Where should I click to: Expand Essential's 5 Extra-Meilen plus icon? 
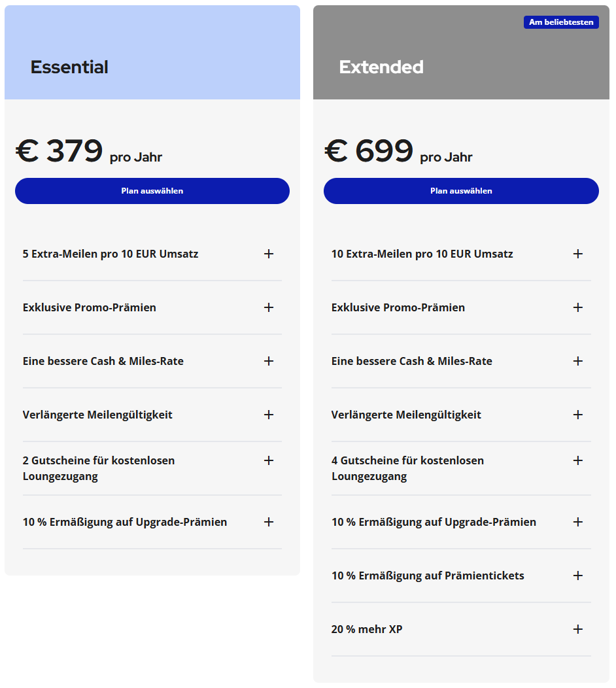(269, 254)
